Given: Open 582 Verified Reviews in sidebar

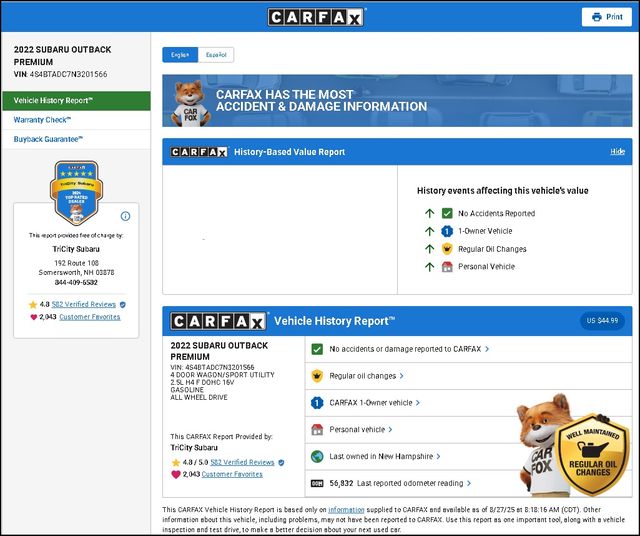Looking at the screenshot, I should pyautogui.click(x=84, y=304).
